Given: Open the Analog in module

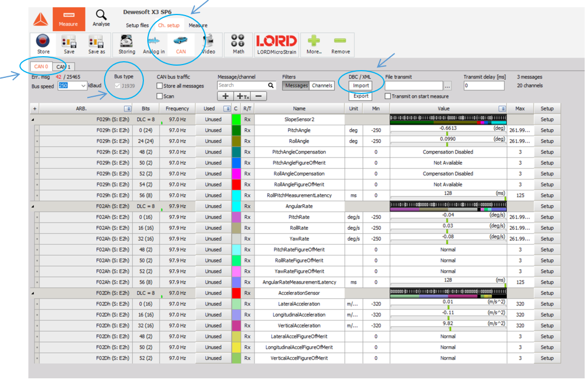Looking at the screenshot, I should pyautogui.click(x=154, y=45).
